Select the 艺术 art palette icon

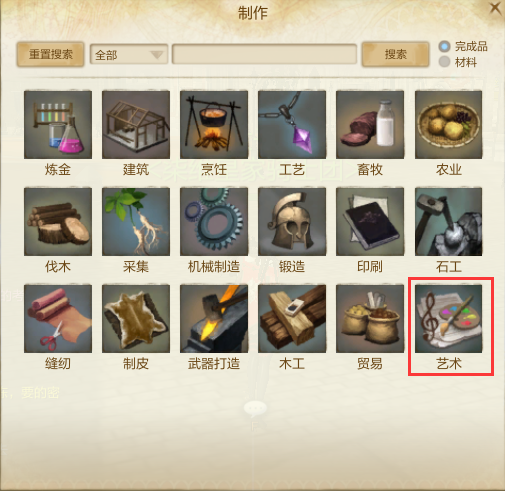coord(448,319)
